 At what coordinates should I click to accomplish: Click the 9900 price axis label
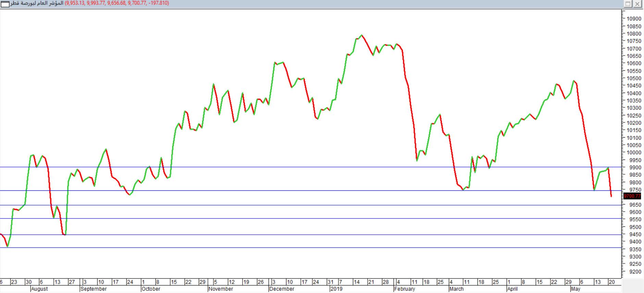point(635,167)
